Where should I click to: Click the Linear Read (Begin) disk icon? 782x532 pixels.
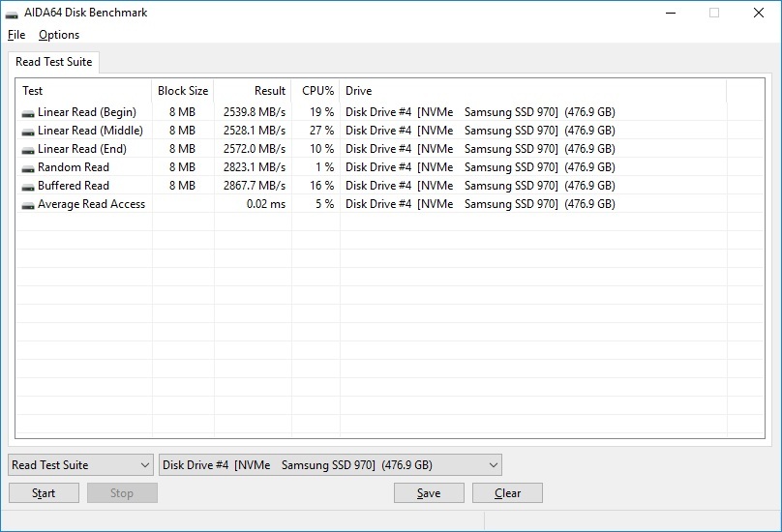(27, 112)
